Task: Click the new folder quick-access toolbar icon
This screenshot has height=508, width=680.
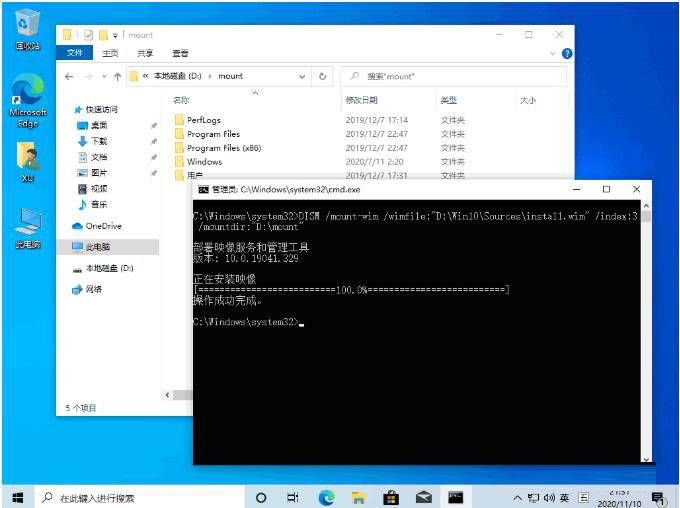Action: coord(103,35)
